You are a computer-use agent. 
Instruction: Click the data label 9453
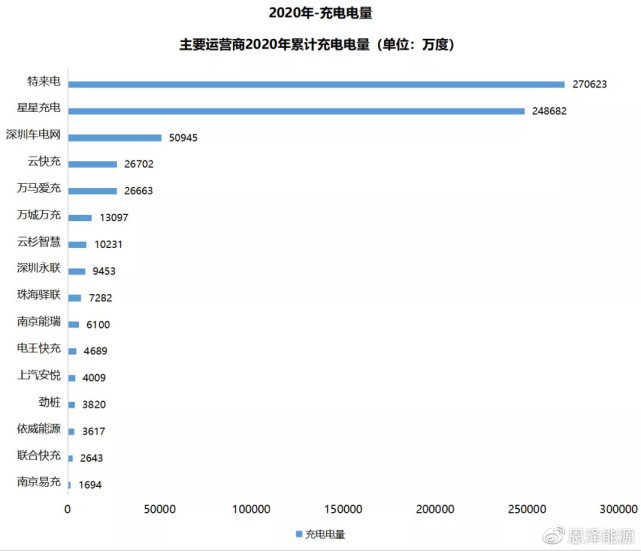[x=104, y=271]
